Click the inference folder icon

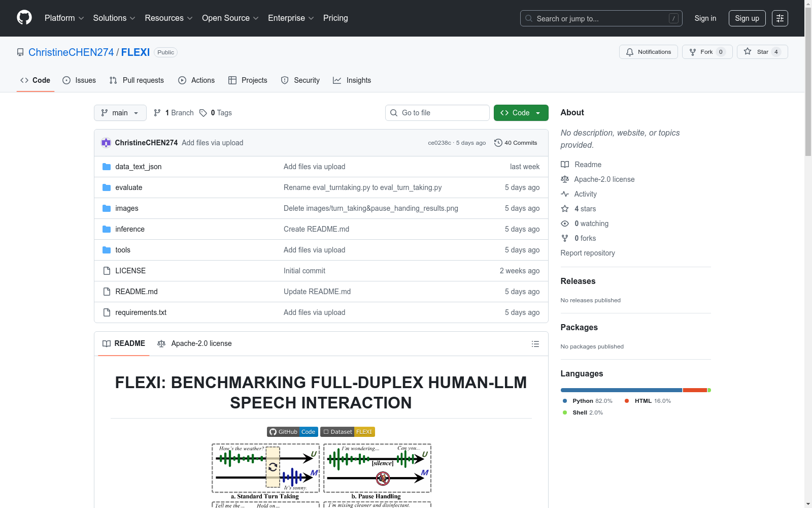[107, 229]
